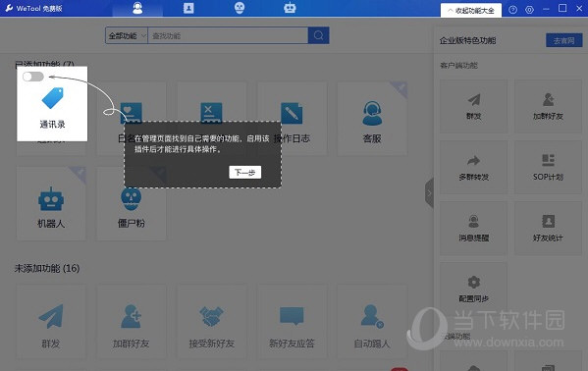Collapse the right enterprise panel arrow

(429, 193)
